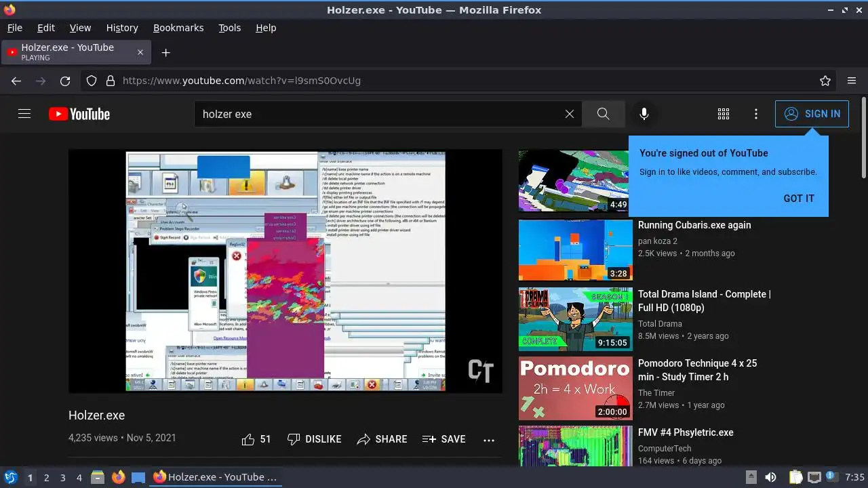Viewport: 868px width, 488px height.
Task: Open the History menu
Action: pos(122,28)
